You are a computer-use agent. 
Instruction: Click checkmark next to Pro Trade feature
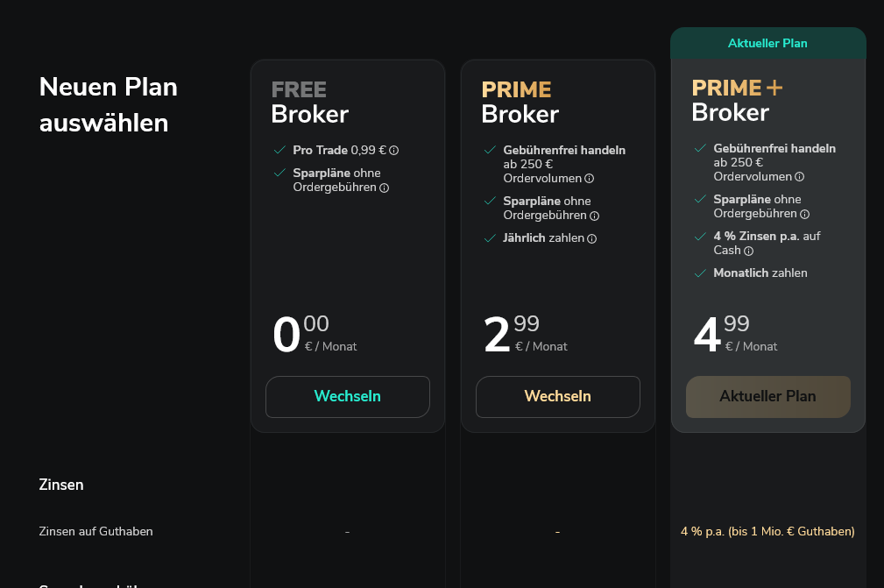coord(279,150)
